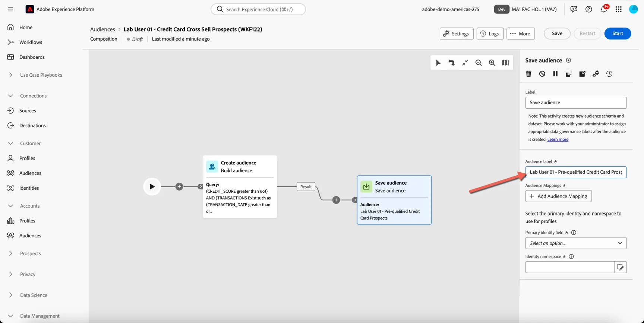Viewport: 644px width, 323px height.
Task: Click the Start button
Action: [x=618, y=33]
